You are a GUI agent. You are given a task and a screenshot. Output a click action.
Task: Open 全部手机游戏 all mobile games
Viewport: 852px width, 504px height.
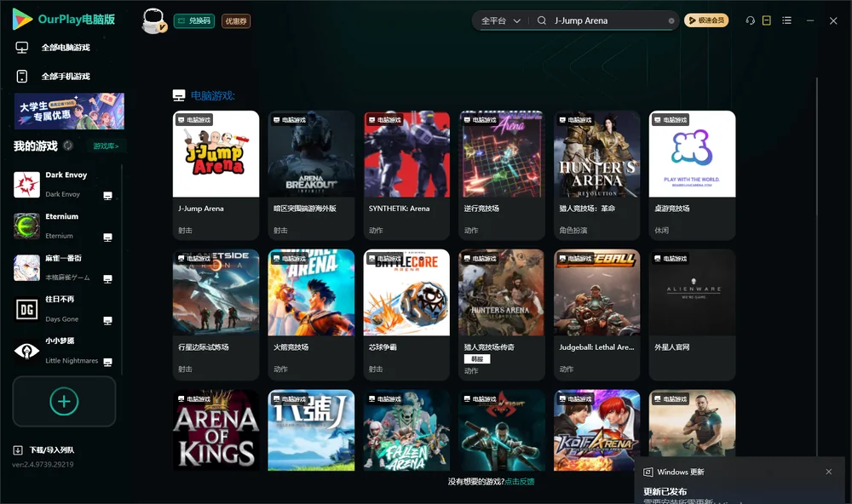pyautogui.click(x=66, y=77)
